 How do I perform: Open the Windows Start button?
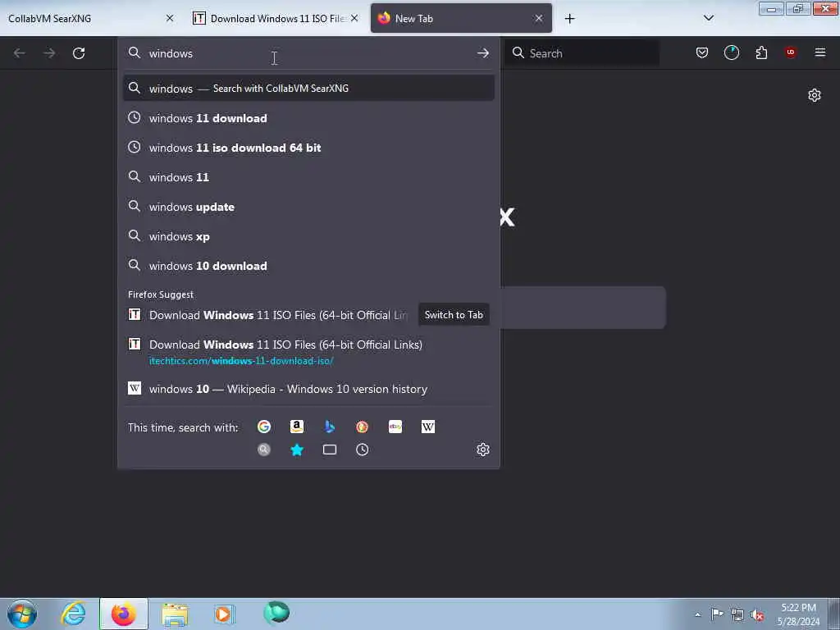[x=22, y=614]
